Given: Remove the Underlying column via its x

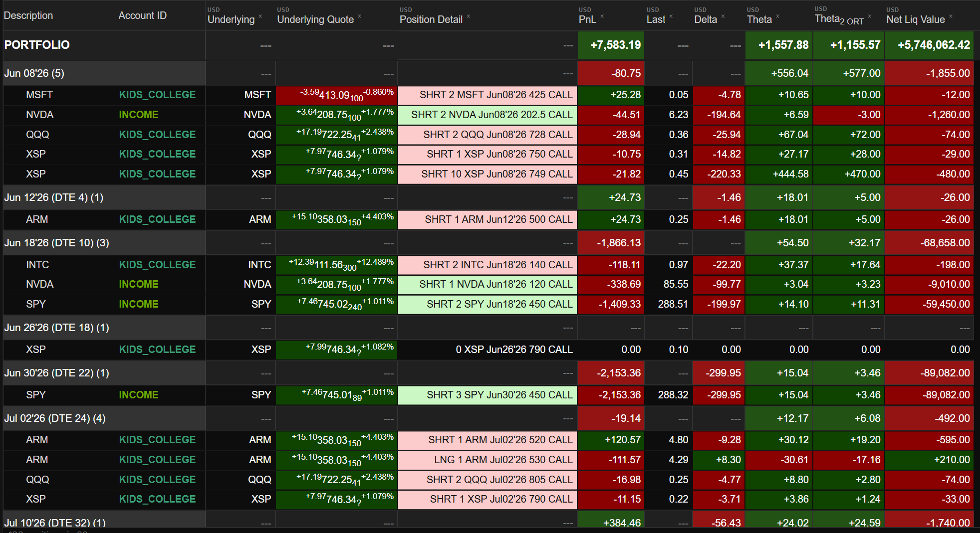Looking at the screenshot, I should coord(260,16).
